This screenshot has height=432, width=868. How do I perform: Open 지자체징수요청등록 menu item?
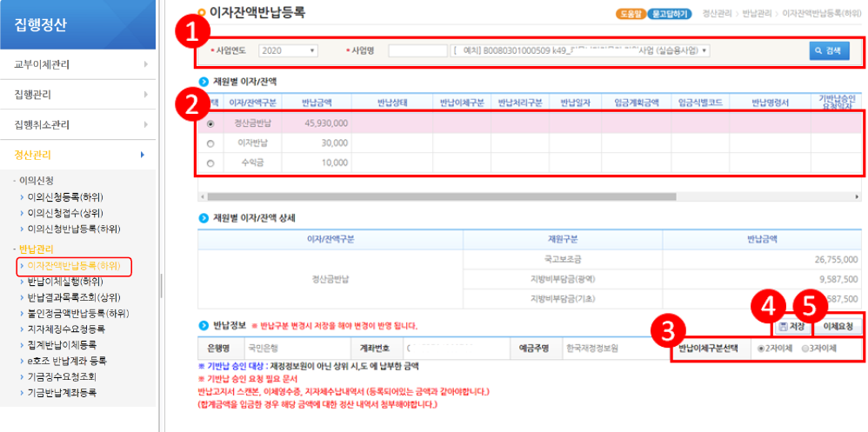click(x=66, y=329)
